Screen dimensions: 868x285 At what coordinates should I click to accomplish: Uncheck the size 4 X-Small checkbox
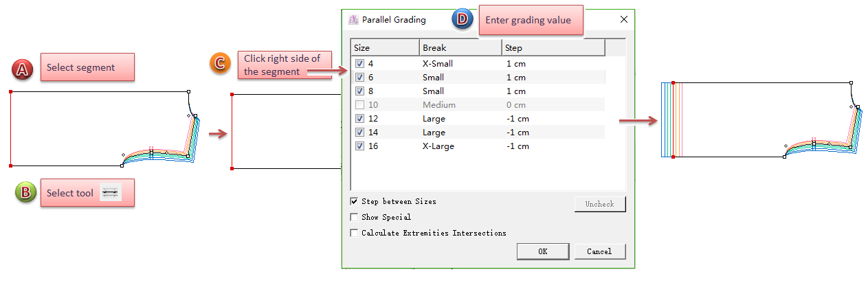[x=360, y=64]
